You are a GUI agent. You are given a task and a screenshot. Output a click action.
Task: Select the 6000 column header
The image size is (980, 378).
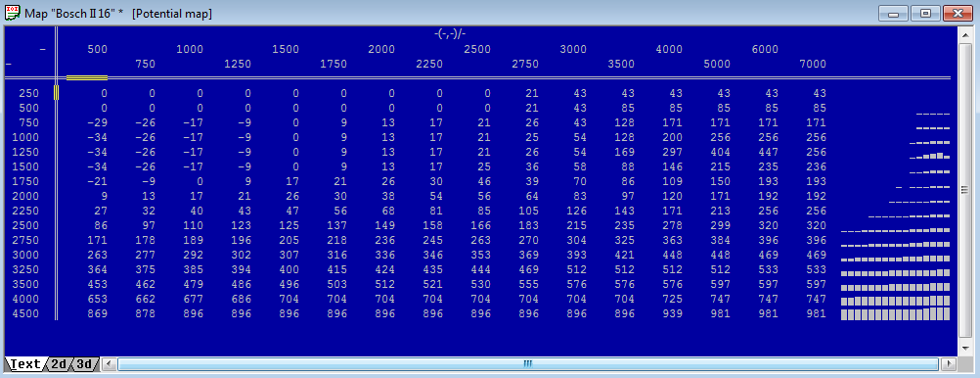765,49
